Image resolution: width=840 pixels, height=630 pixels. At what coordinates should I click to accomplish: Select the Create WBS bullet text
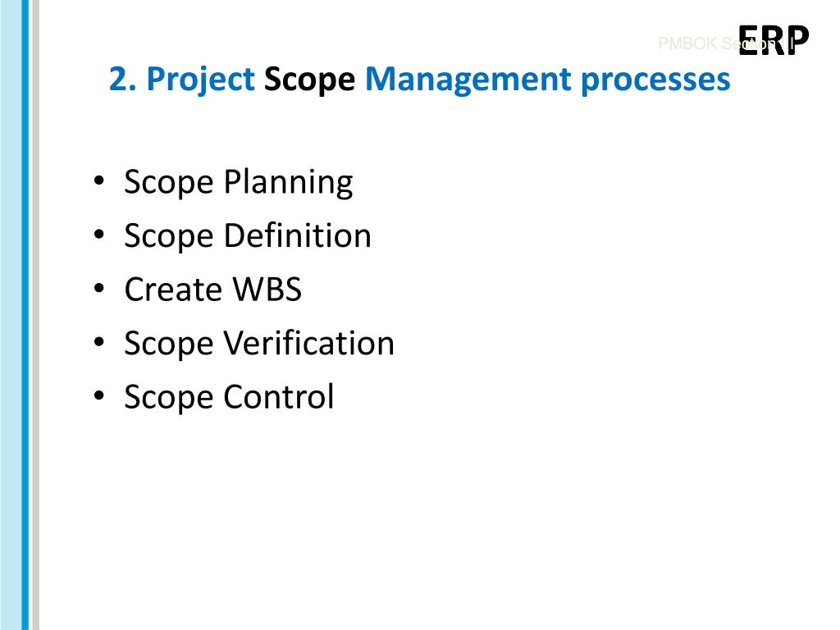click(x=212, y=290)
